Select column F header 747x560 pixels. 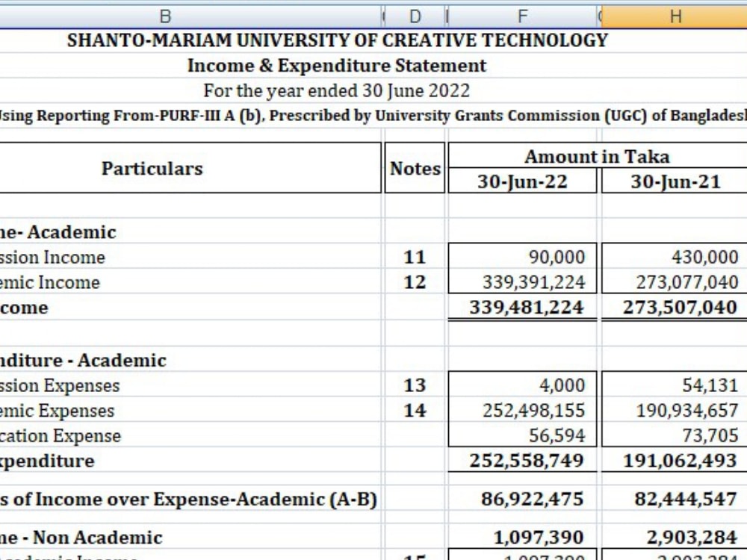click(x=523, y=16)
